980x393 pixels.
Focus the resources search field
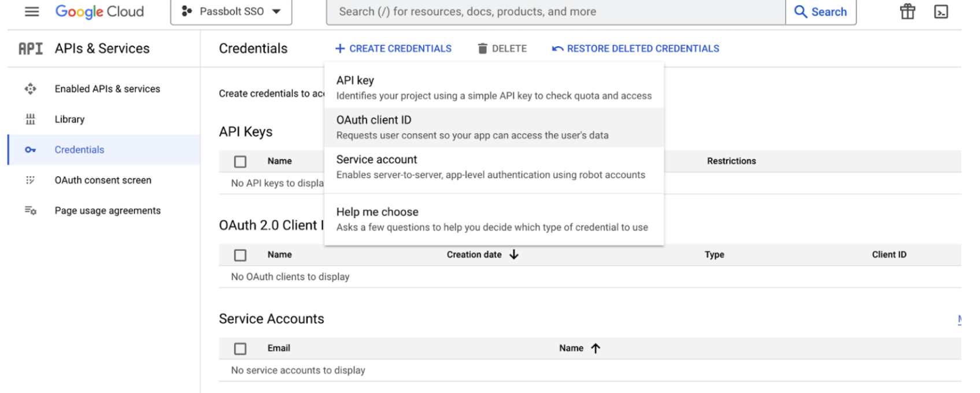pos(556,12)
